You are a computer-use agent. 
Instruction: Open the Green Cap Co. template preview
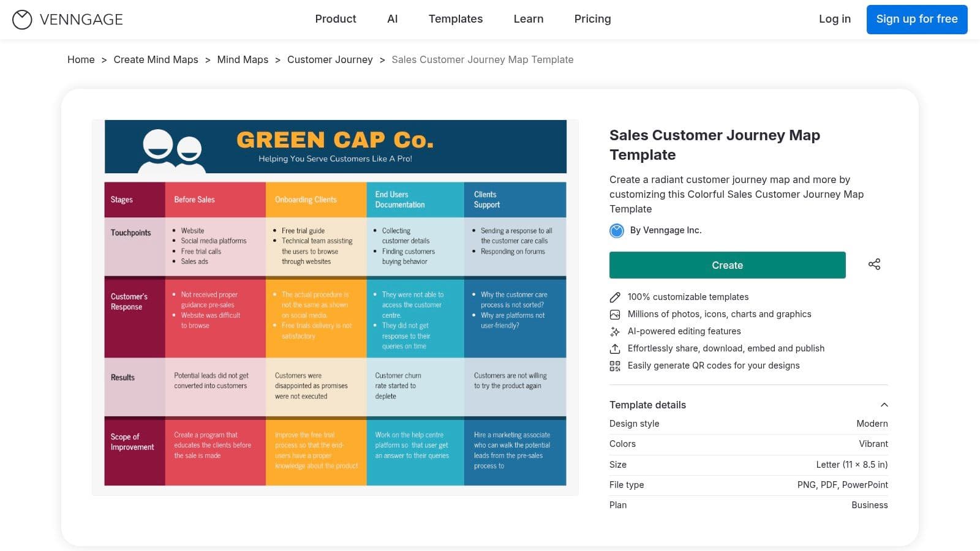(335, 303)
